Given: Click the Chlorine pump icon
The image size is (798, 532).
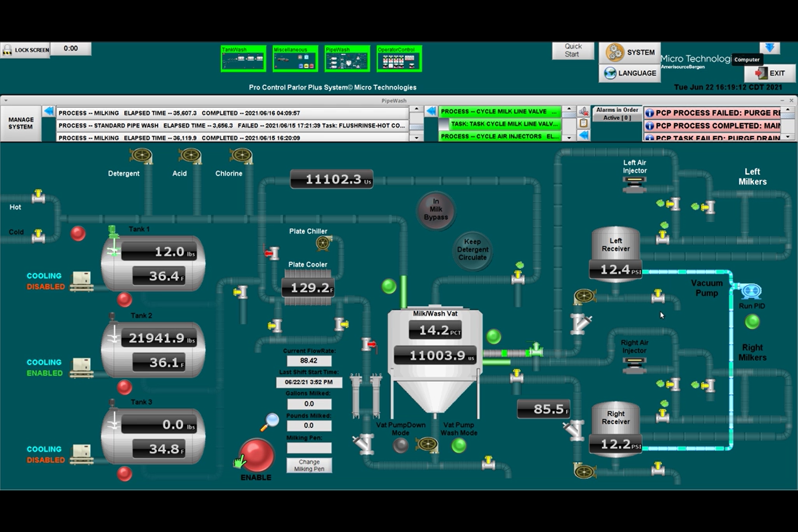Looking at the screenshot, I should point(241,156).
